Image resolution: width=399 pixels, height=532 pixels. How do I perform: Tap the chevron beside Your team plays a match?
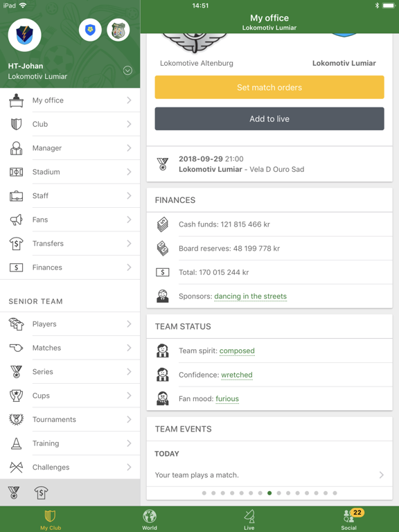[382, 475]
